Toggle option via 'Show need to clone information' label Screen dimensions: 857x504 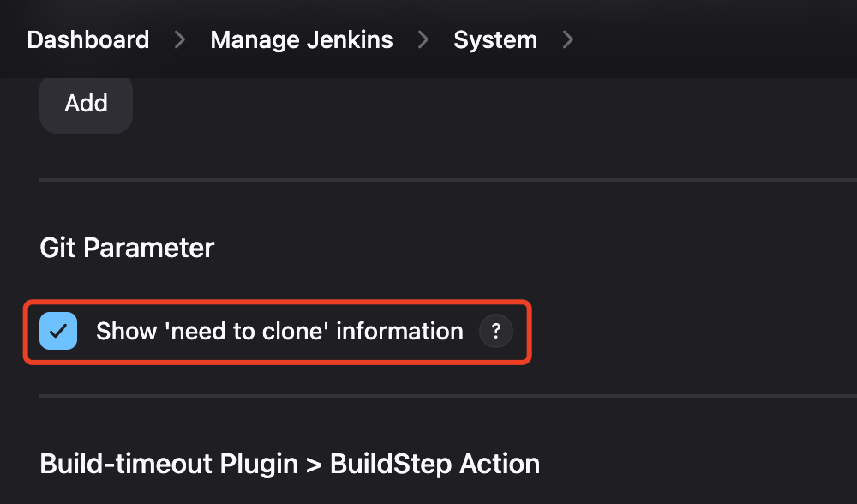click(x=279, y=331)
